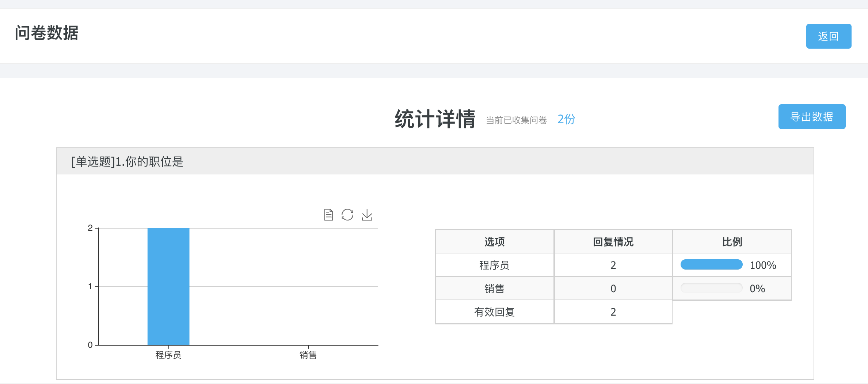
Task: Click the 有效回复 table cell
Action: (x=494, y=312)
